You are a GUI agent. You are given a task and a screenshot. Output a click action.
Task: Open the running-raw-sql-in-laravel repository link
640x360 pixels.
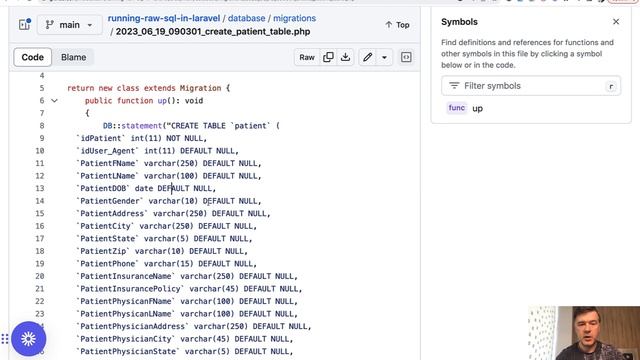pos(164,18)
